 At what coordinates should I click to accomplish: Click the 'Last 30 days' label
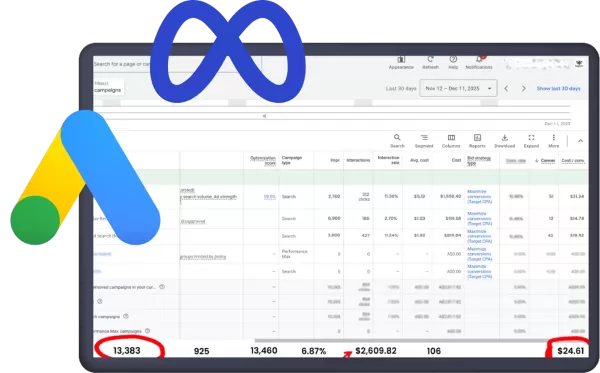401,88
